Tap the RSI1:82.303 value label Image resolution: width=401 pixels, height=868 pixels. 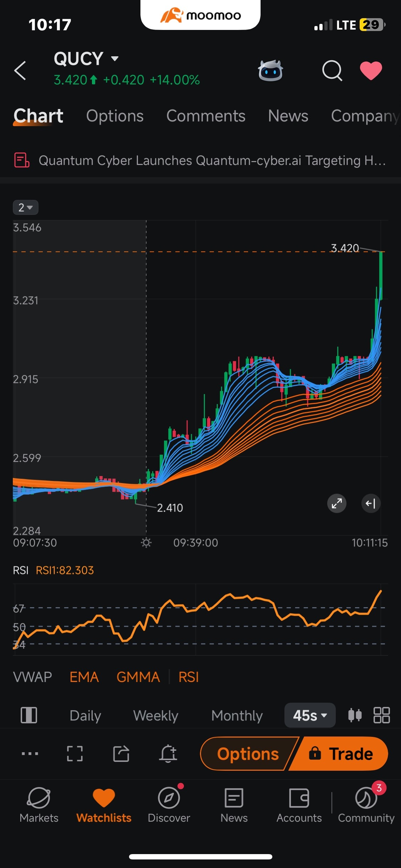[65, 570]
